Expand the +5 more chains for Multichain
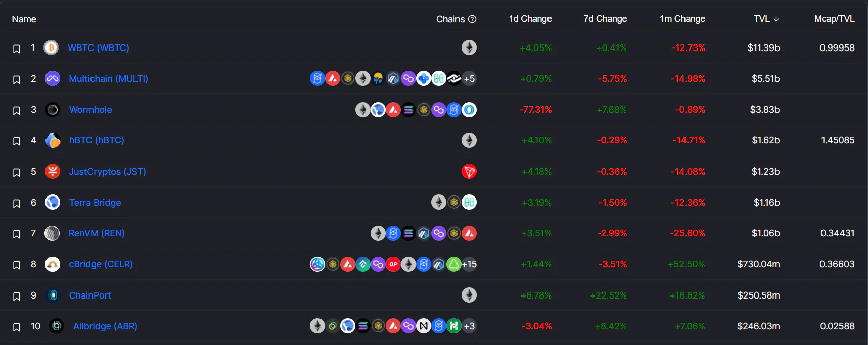 469,79
